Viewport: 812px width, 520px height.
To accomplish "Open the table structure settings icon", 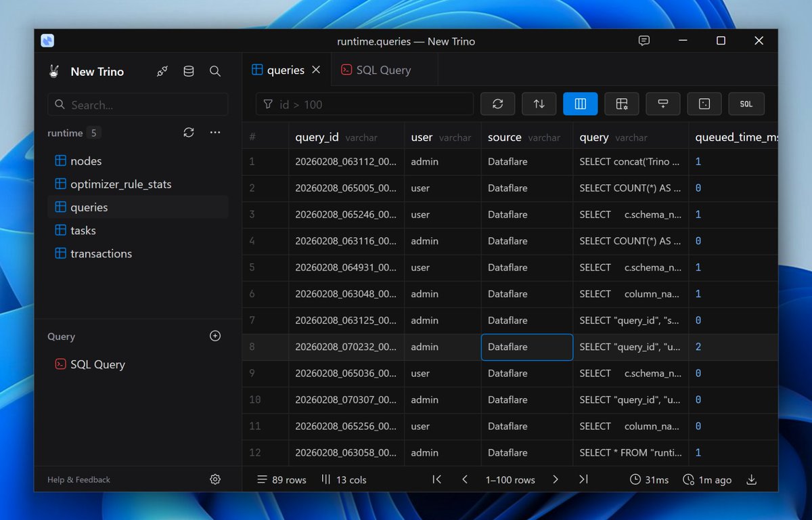I will (621, 104).
